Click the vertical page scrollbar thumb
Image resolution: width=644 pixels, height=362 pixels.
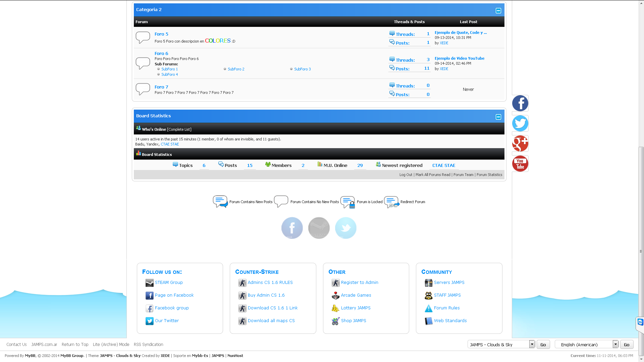click(641, 251)
